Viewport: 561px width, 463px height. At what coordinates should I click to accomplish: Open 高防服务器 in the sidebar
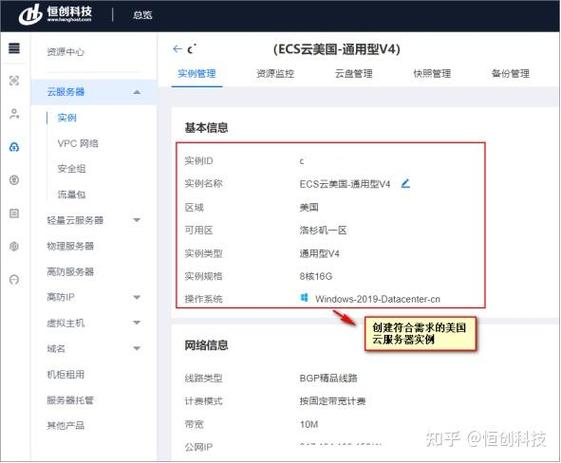tap(70, 272)
